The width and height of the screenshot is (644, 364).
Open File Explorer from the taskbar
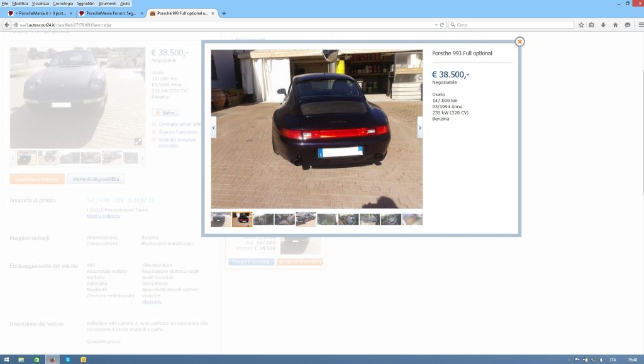pos(21,360)
